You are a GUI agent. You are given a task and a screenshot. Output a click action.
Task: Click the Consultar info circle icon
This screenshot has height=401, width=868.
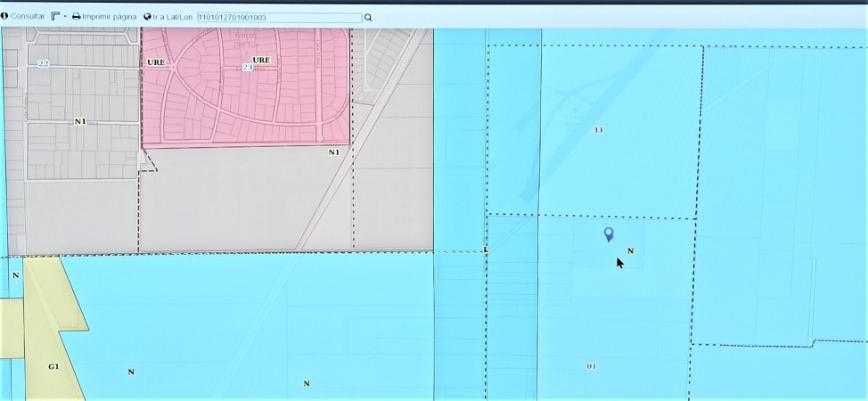coord(4,17)
